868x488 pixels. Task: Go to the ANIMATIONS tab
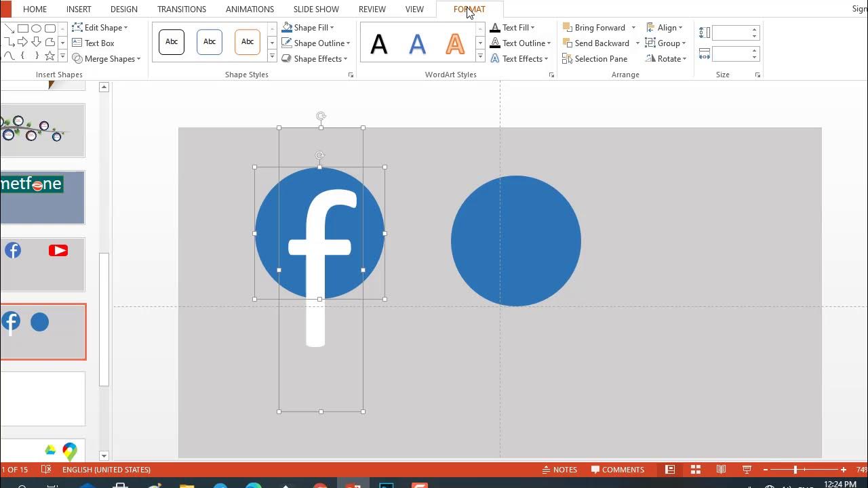click(x=250, y=9)
